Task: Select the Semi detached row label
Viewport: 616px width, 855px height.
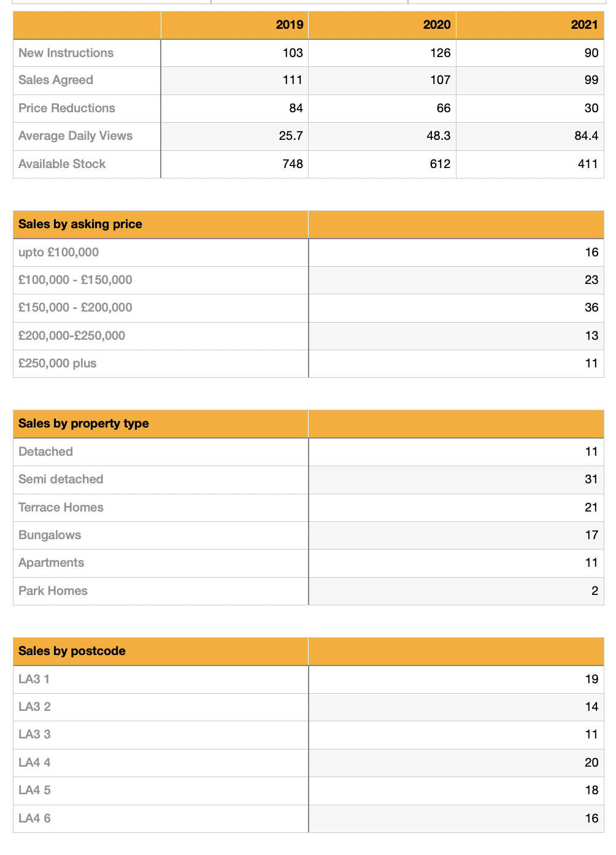Action: [x=61, y=480]
